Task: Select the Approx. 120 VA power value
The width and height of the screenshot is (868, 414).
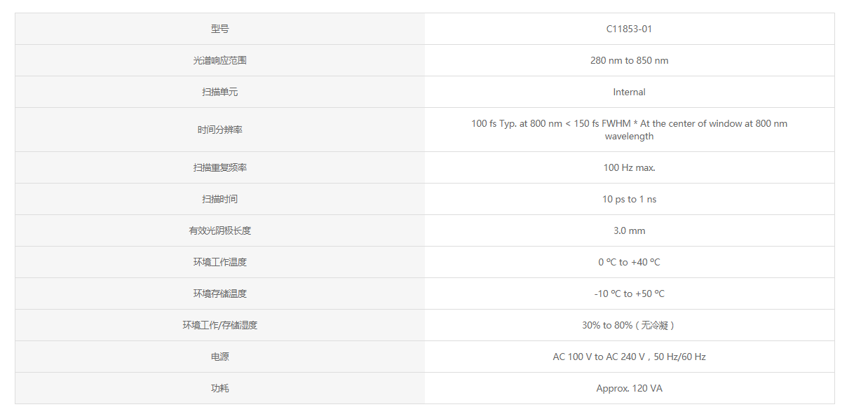Action: click(x=629, y=388)
